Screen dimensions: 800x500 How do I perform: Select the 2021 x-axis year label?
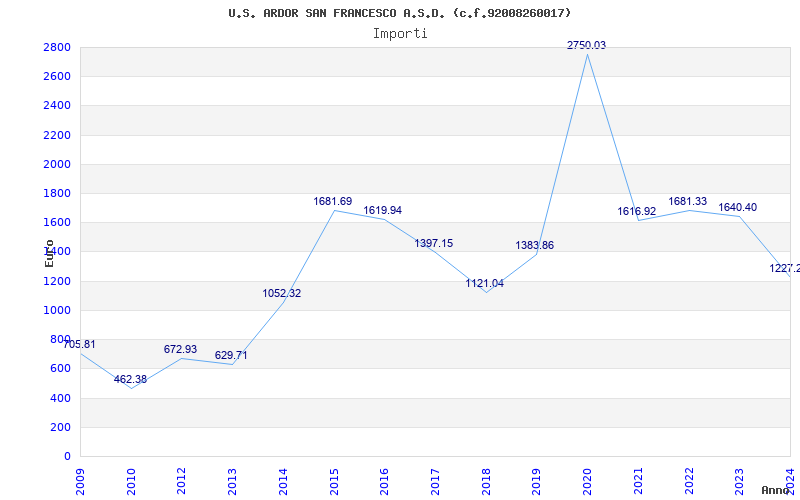(x=638, y=481)
